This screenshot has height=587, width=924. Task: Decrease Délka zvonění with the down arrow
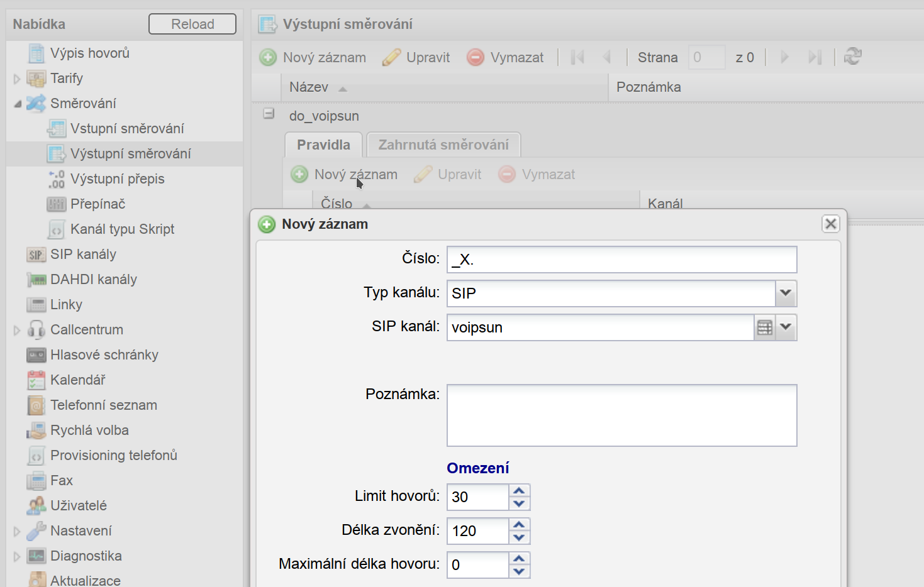click(519, 537)
